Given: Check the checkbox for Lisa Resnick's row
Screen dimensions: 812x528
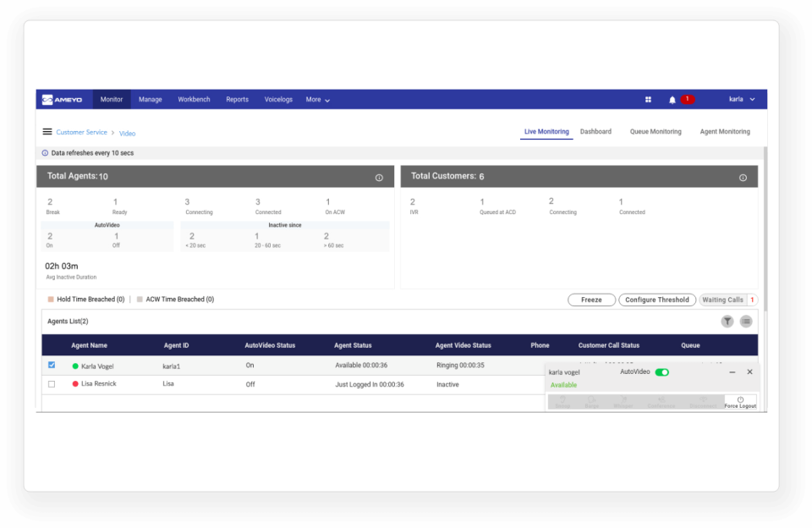Looking at the screenshot, I should pos(51,383).
